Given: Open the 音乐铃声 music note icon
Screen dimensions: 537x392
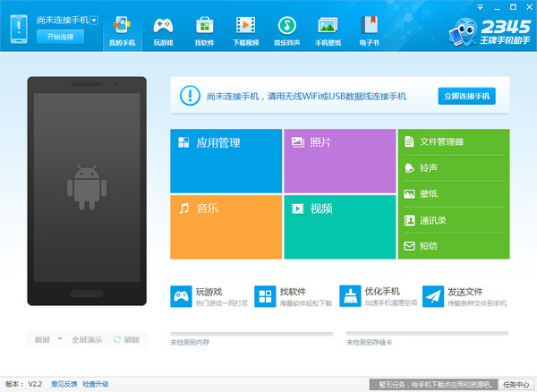Looking at the screenshot, I should point(286,25).
